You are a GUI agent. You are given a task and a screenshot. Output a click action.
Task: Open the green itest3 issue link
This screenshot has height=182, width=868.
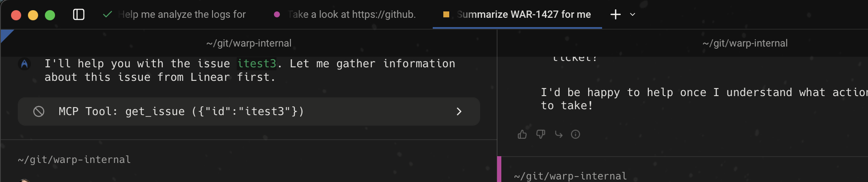click(257, 63)
